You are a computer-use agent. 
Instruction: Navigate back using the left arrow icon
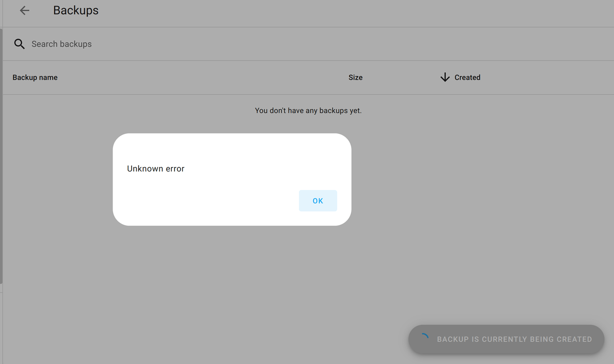coord(24,10)
